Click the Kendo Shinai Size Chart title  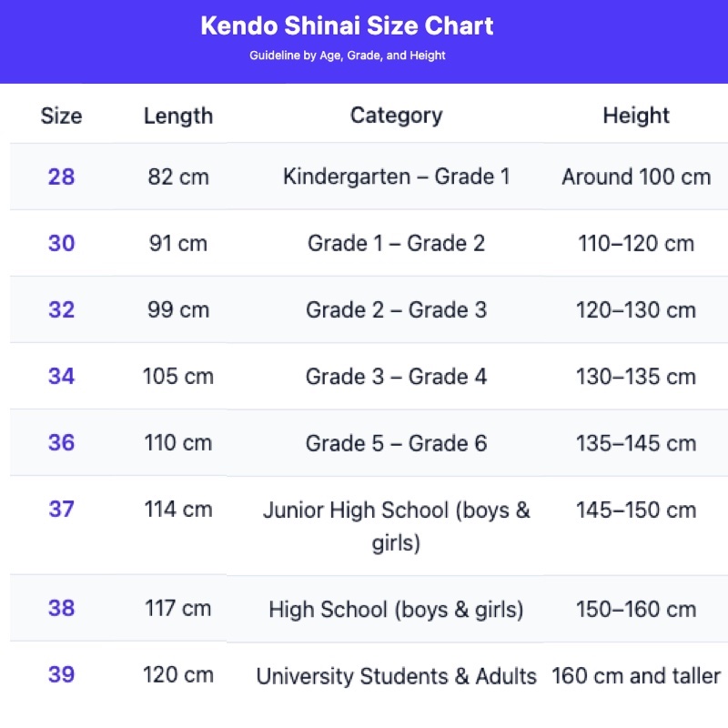(x=347, y=25)
